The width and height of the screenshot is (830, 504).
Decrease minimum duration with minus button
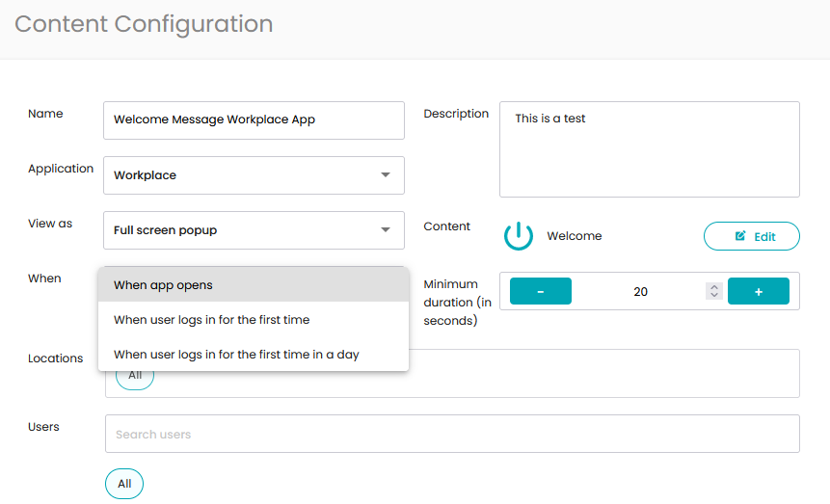tap(541, 291)
